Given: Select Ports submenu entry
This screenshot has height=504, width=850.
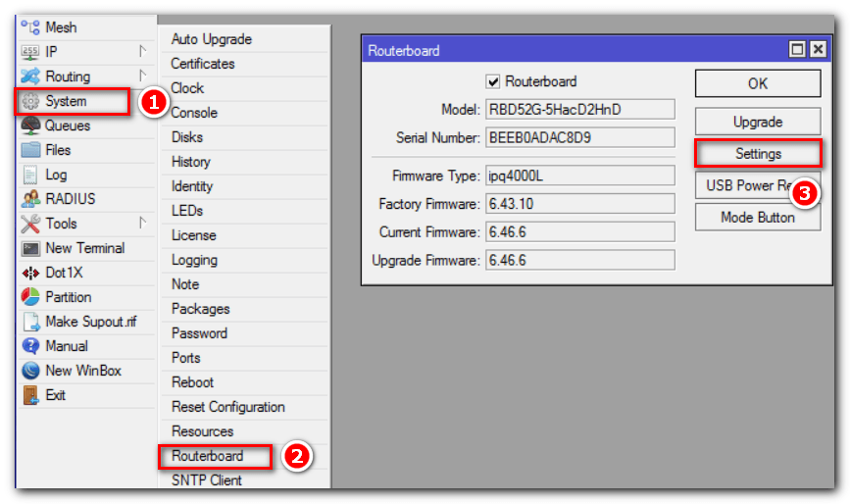Looking at the screenshot, I should (x=245, y=358).
